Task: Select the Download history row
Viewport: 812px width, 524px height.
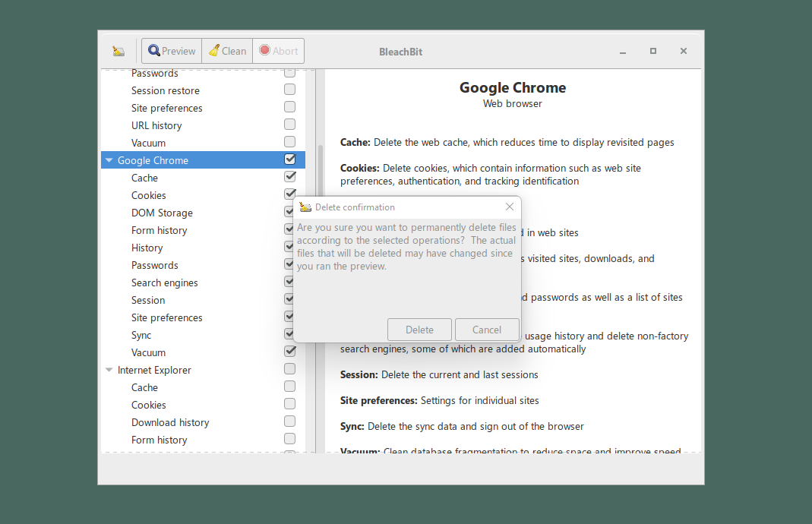Action: 203,422
